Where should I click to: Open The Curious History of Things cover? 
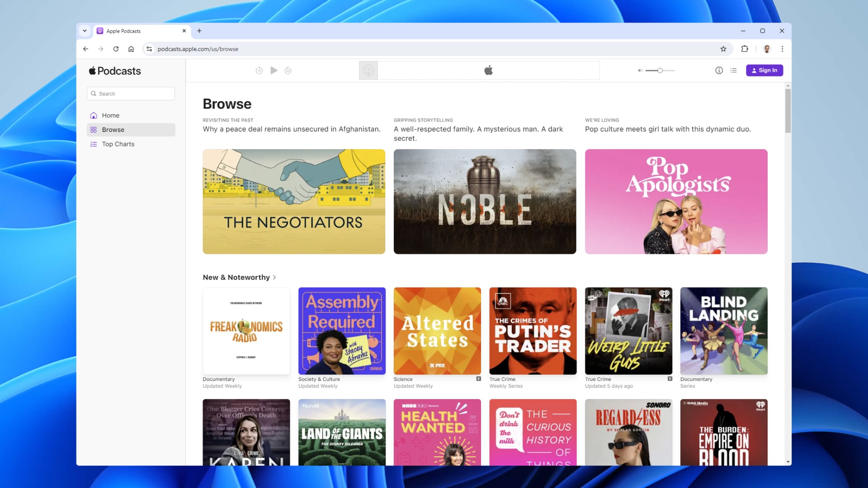533,432
